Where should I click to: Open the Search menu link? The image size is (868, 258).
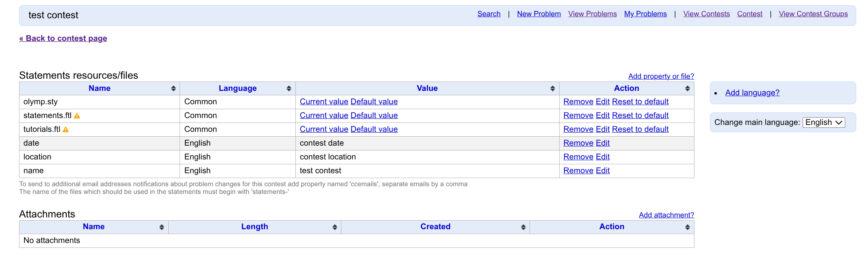point(489,14)
